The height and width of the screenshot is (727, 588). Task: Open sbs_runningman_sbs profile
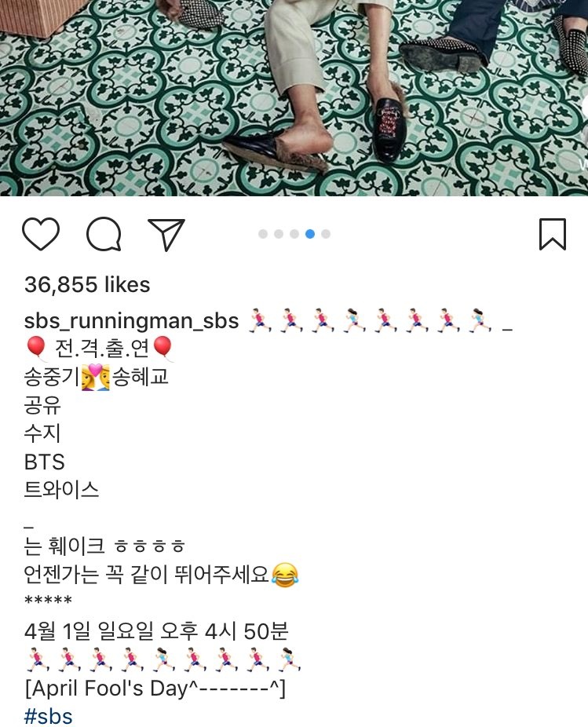[131, 321]
